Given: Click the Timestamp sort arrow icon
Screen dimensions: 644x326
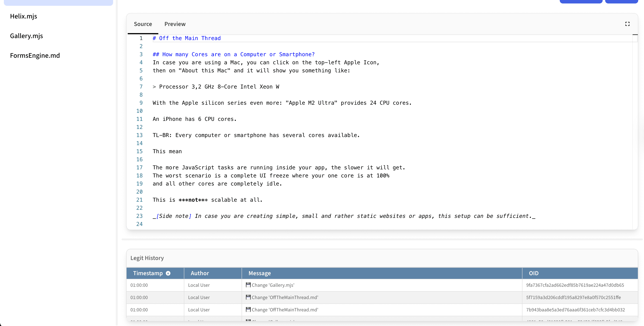Looking at the screenshot, I should pyautogui.click(x=168, y=273).
